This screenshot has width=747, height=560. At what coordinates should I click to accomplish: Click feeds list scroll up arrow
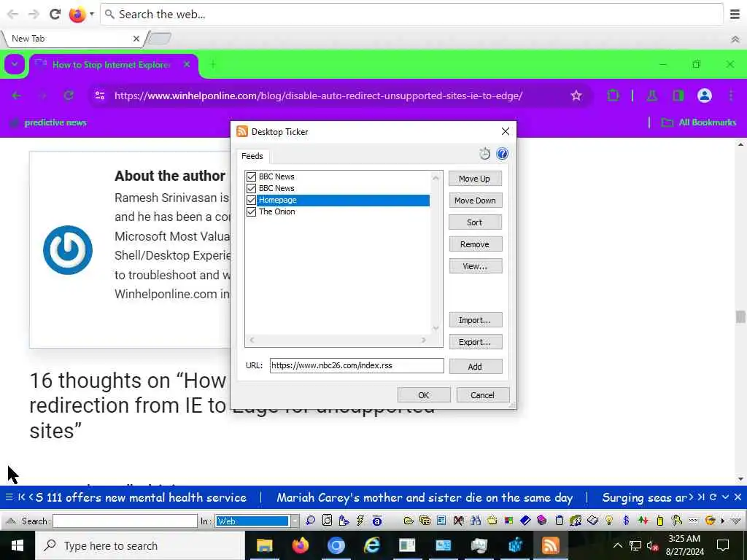(436, 178)
